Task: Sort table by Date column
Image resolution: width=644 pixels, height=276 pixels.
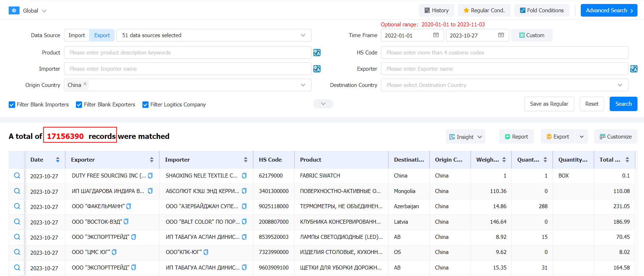Action: click(x=57, y=160)
